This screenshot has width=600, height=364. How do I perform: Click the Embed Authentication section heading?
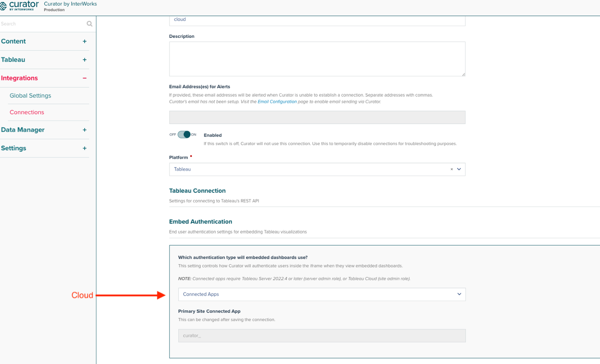point(201,222)
